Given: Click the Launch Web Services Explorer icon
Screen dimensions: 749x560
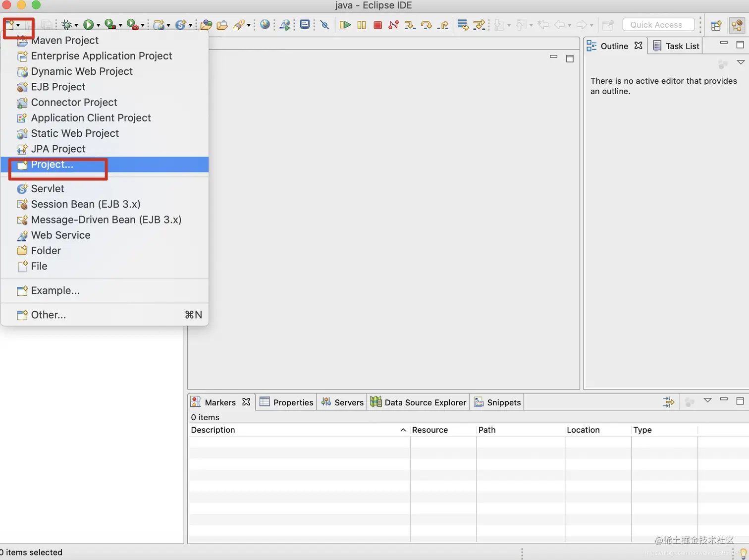Looking at the screenshot, I should [x=285, y=25].
